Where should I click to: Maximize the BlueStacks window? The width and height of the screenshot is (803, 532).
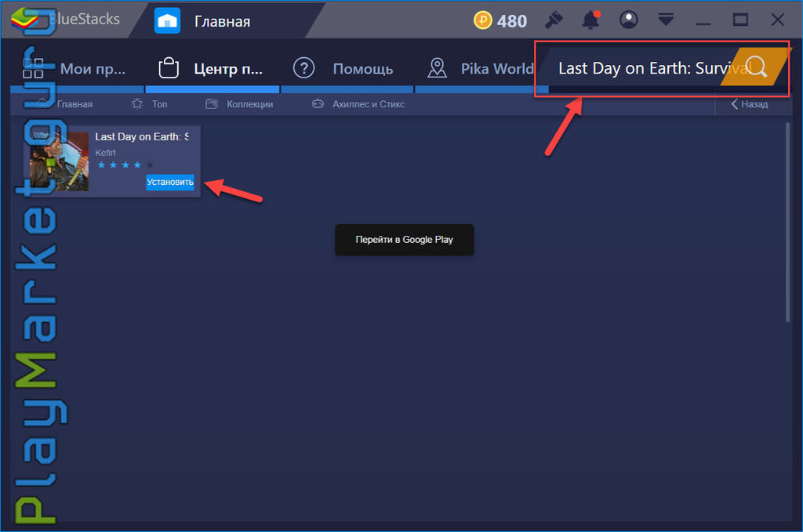740,20
